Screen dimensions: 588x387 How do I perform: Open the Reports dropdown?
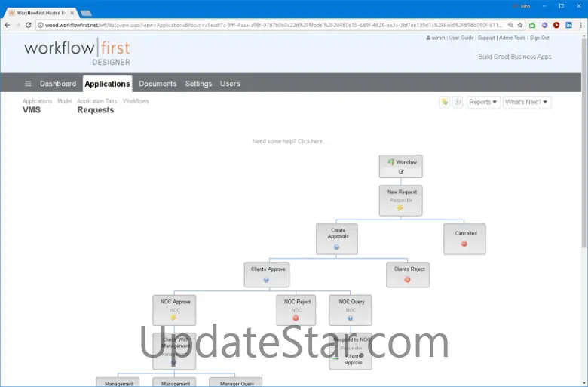click(x=483, y=102)
